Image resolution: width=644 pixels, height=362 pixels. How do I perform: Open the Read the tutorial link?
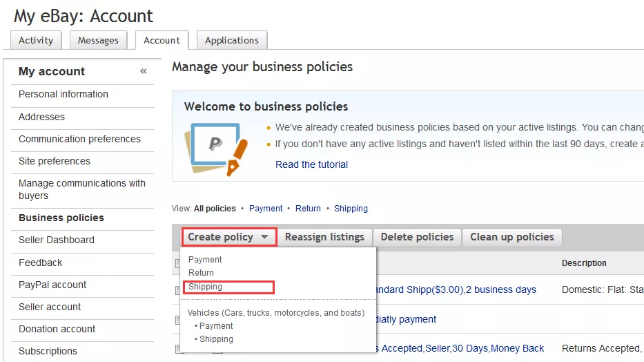(x=311, y=164)
